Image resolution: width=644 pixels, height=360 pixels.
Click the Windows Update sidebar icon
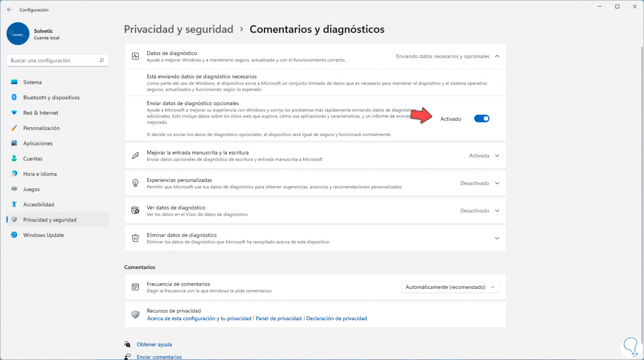pyautogui.click(x=14, y=235)
